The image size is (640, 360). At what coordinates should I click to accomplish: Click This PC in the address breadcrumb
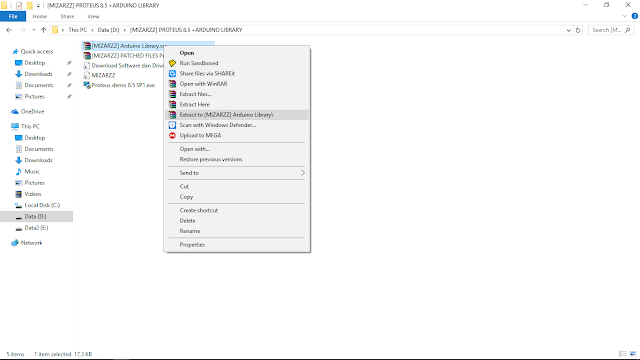coord(78,30)
